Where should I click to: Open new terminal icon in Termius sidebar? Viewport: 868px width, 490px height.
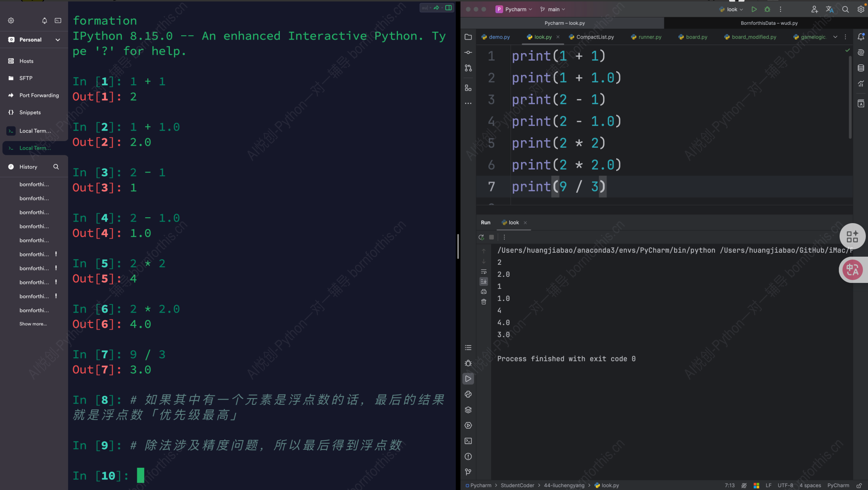tap(58, 20)
